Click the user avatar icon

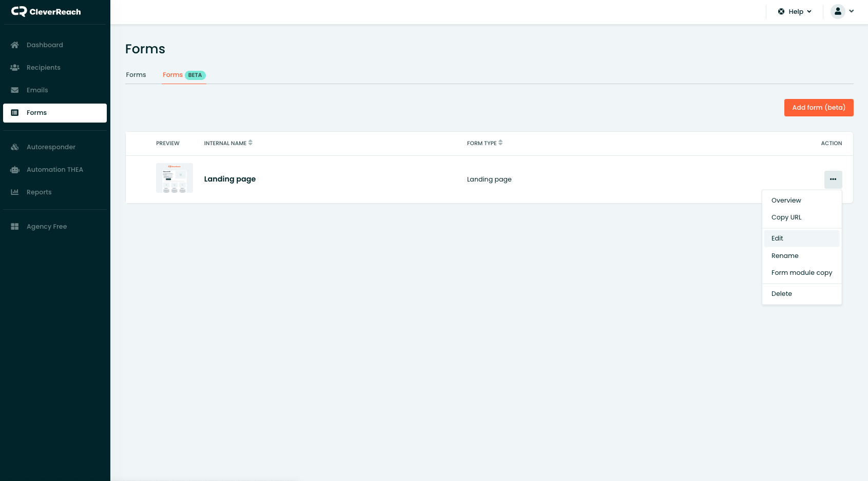pos(838,11)
